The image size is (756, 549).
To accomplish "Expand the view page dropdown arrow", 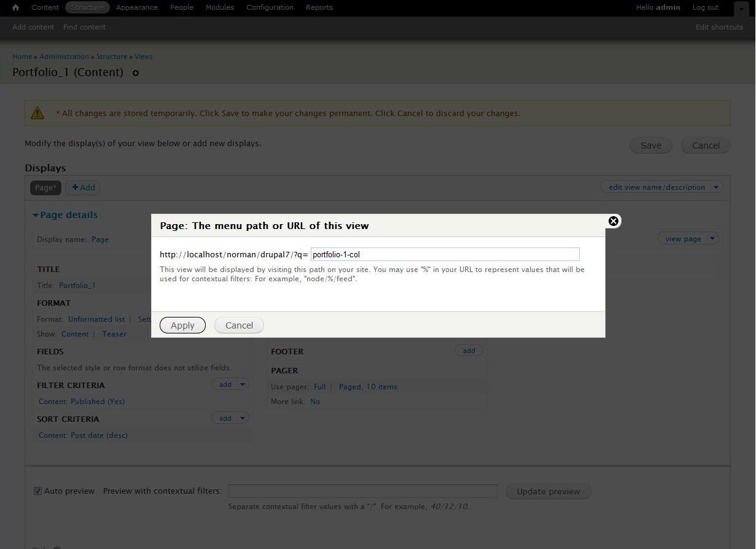I will click(x=712, y=239).
